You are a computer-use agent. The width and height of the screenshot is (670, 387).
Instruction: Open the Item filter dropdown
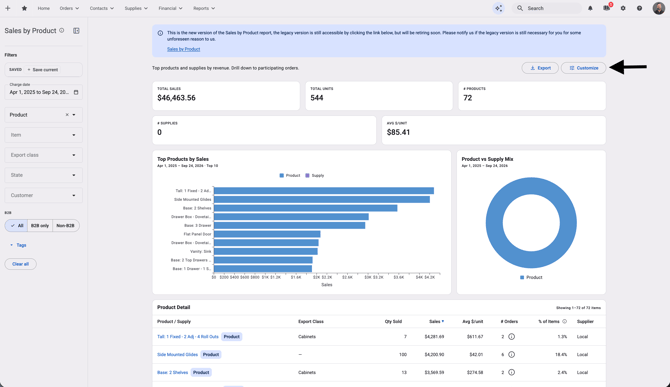(43, 135)
